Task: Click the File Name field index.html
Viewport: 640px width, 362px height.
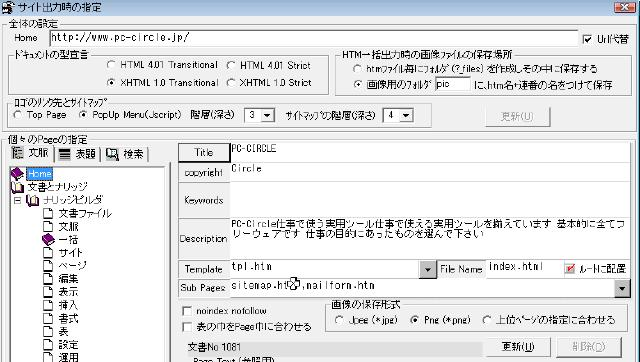Action: pyautogui.click(x=524, y=269)
